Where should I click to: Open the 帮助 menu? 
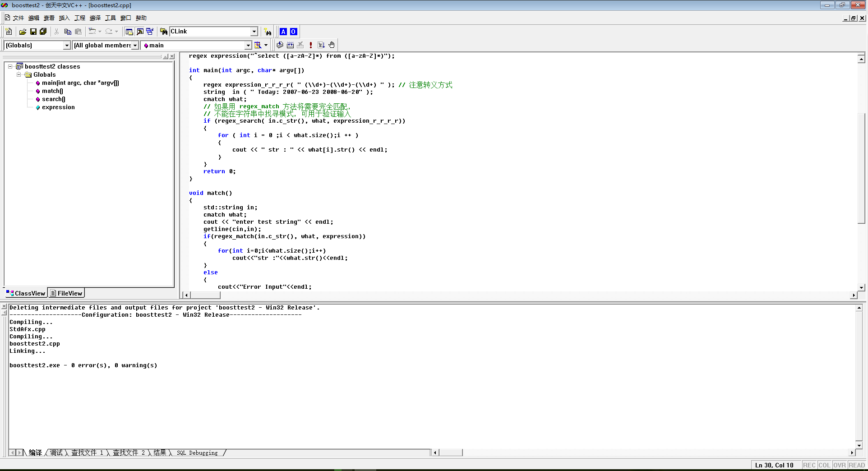click(x=141, y=18)
